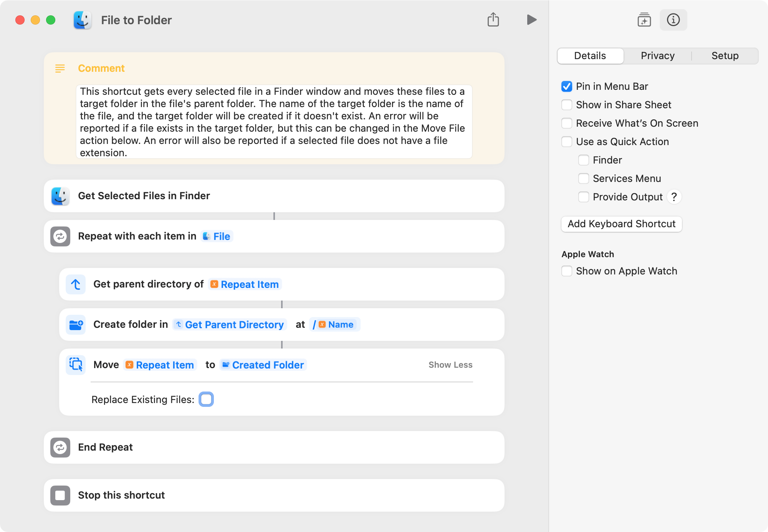Screen dimensions: 768x532
Task: Select Repeat Item variable in Get parent directory
Action: point(245,284)
